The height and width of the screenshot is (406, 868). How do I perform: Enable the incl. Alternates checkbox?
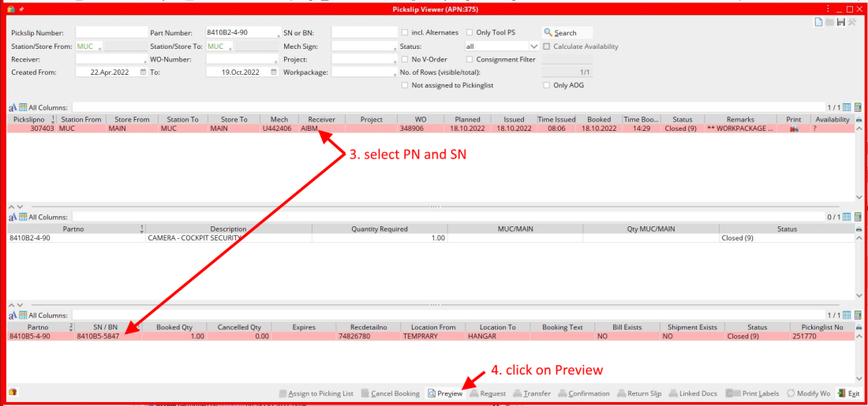406,33
